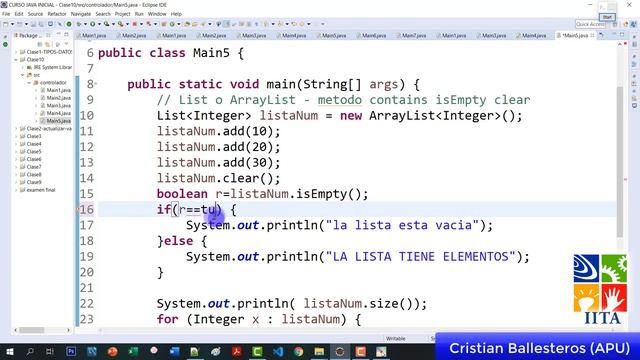Screen dimensions: 640x360
Task: Click the Eclipse icon in the taskbar
Action: [x=340, y=351]
